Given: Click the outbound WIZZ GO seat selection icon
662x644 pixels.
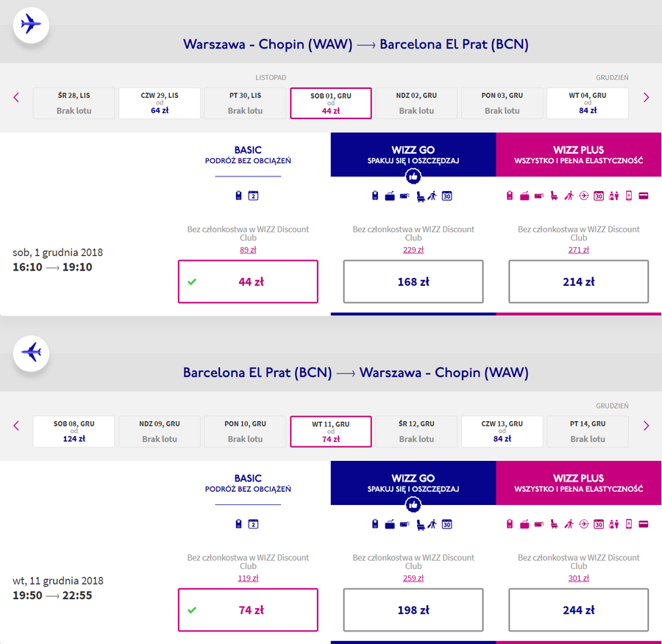Looking at the screenshot, I should 420,196.
